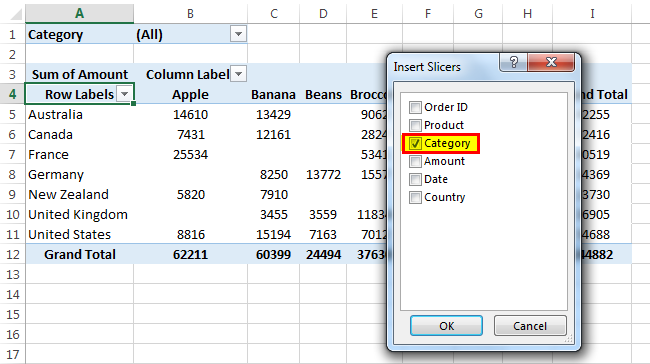Select row 1 header
650x364 pixels.
tap(12, 34)
